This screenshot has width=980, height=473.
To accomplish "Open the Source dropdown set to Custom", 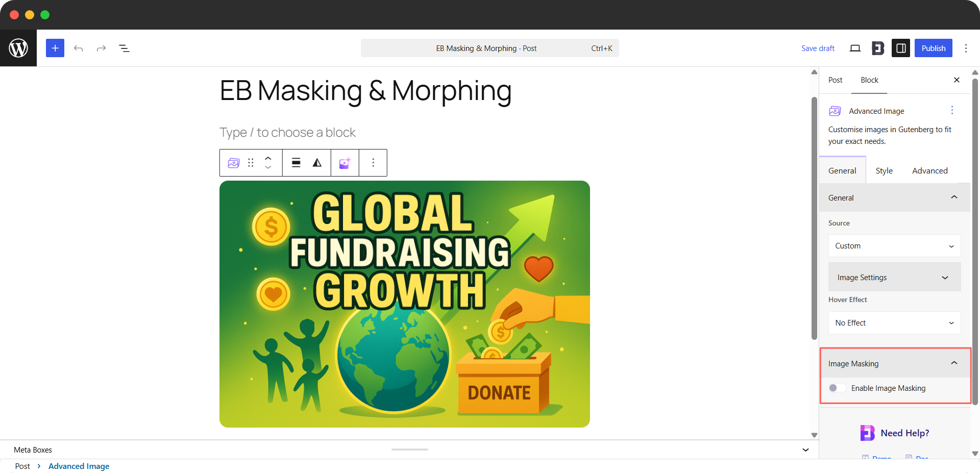I will tap(894, 246).
